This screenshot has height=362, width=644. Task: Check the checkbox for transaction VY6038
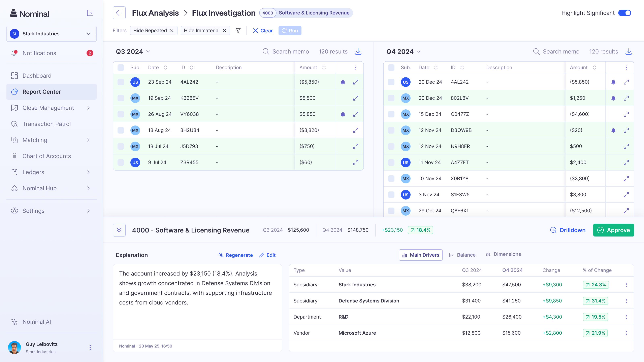121,114
